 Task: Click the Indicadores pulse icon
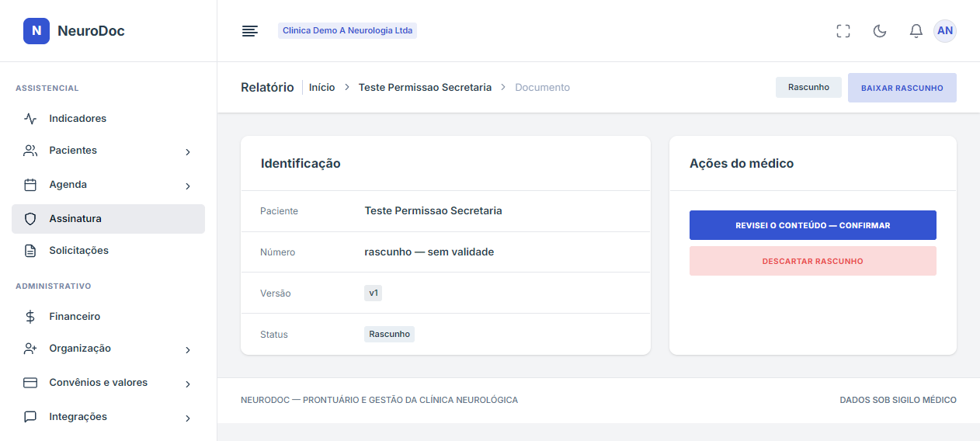click(x=30, y=119)
